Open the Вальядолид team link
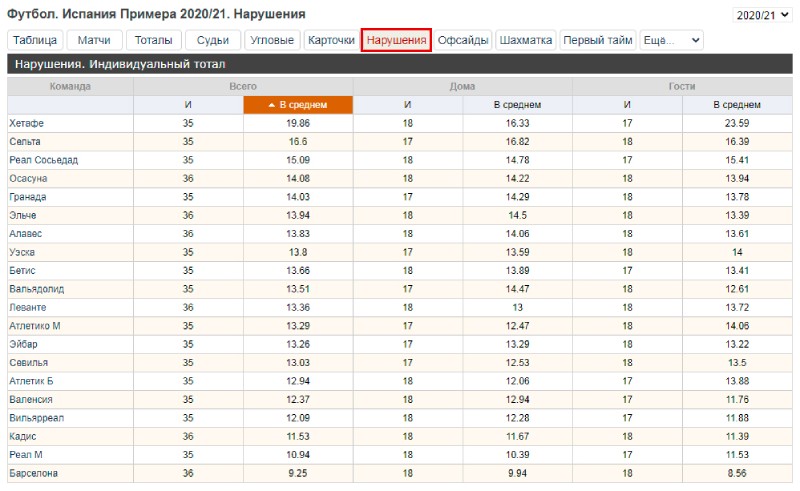This screenshot has width=800, height=491. click(37, 289)
